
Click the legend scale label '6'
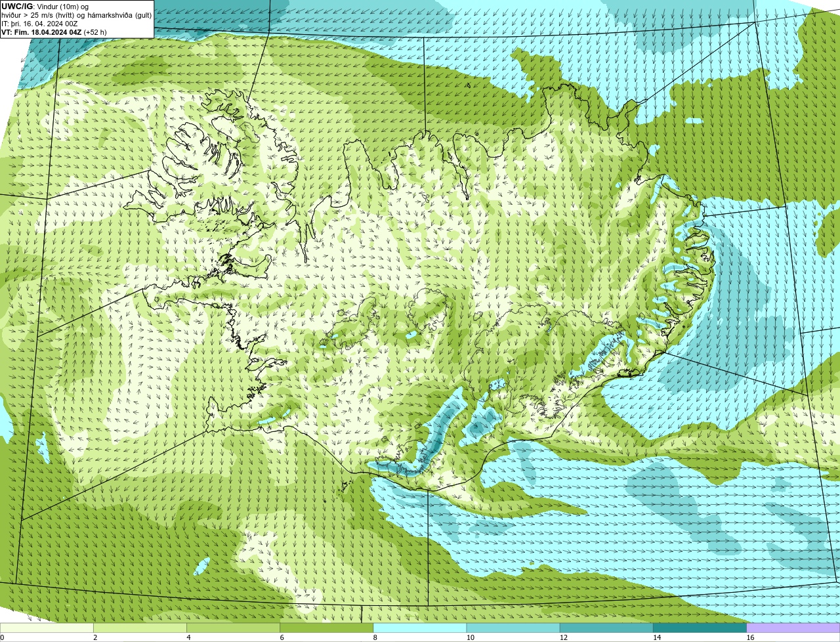[x=282, y=637]
